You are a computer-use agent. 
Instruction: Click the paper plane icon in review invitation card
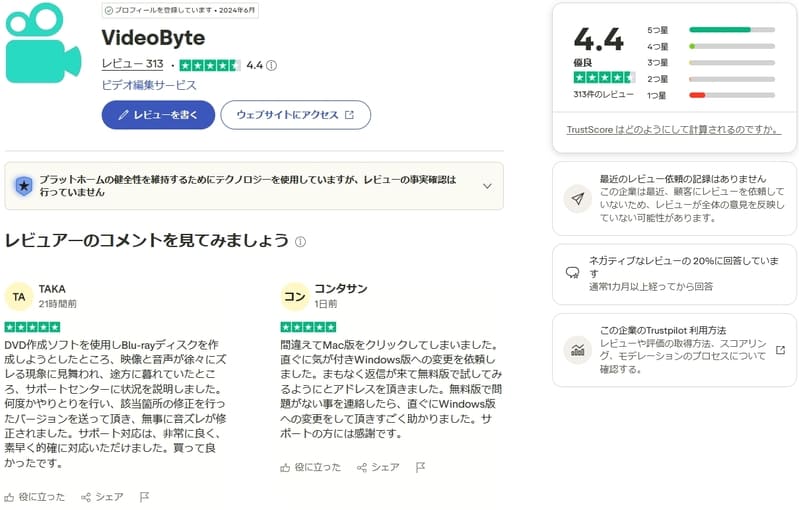coord(577,199)
